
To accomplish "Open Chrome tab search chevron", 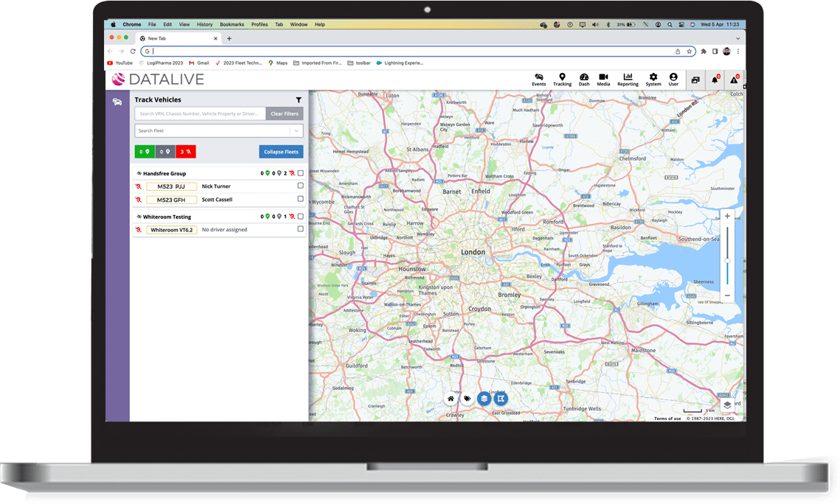I will (737, 38).
